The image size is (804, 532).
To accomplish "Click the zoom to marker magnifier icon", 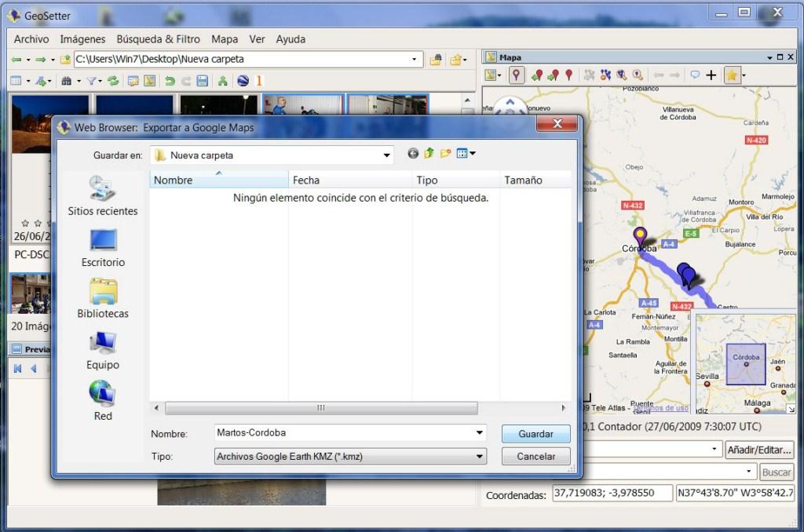I will point(638,75).
